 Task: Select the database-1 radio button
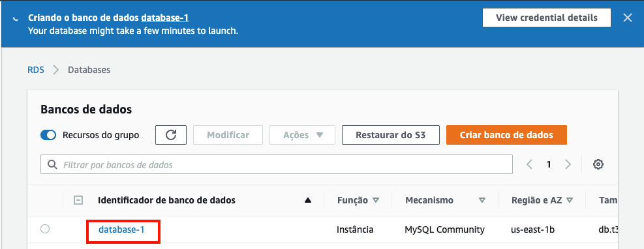pyautogui.click(x=45, y=229)
